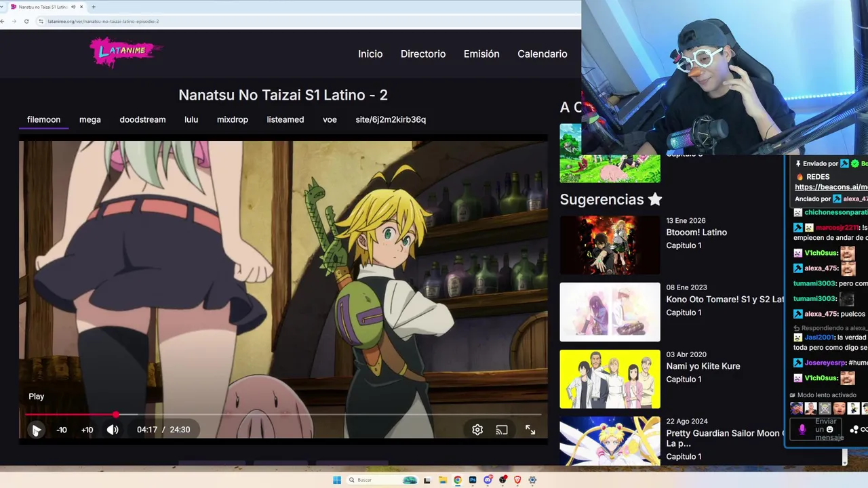Click the Kono Oto Tomare! title link
The width and height of the screenshot is (868, 488).
point(724,300)
